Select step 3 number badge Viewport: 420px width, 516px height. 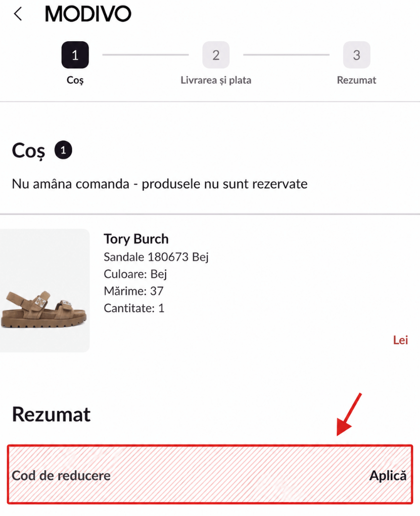click(357, 54)
